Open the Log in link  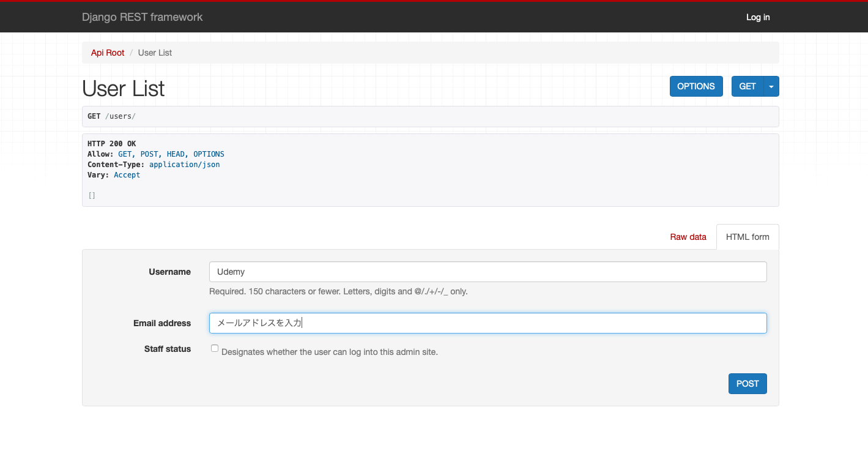(x=757, y=17)
